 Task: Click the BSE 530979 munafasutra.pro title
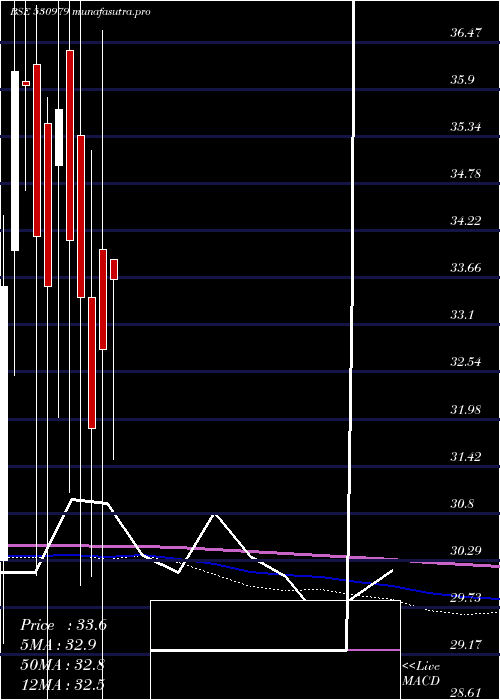point(80,12)
